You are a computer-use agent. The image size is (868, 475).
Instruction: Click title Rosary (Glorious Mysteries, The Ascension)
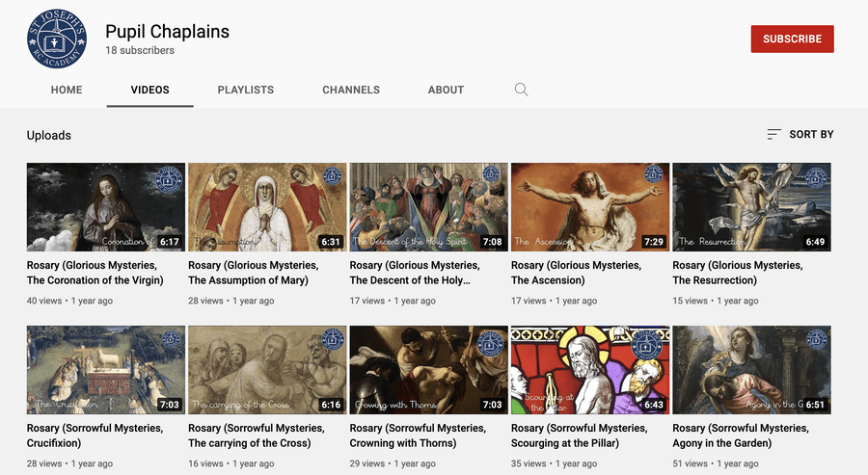[577, 273]
